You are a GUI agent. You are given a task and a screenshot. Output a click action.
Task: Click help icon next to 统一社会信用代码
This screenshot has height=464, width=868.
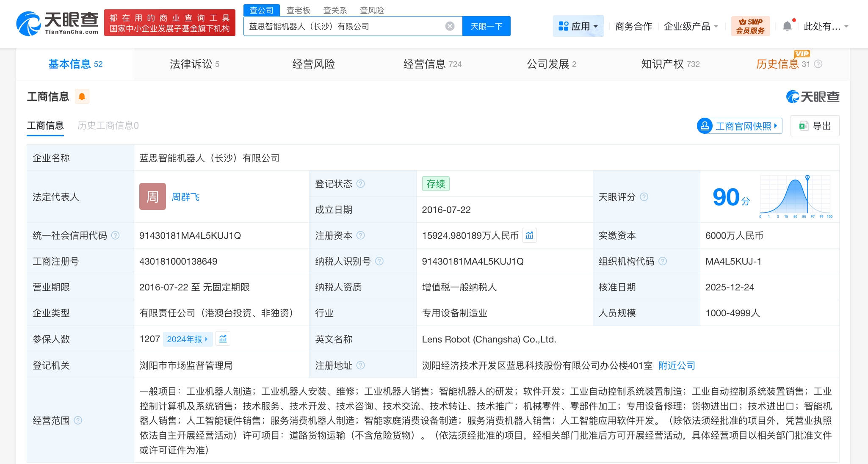pyautogui.click(x=115, y=235)
